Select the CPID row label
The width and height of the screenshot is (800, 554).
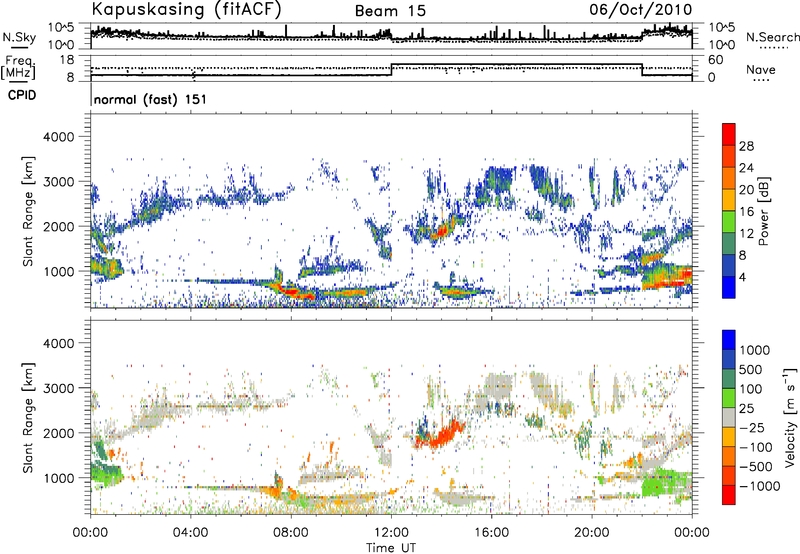tap(22, 95)
